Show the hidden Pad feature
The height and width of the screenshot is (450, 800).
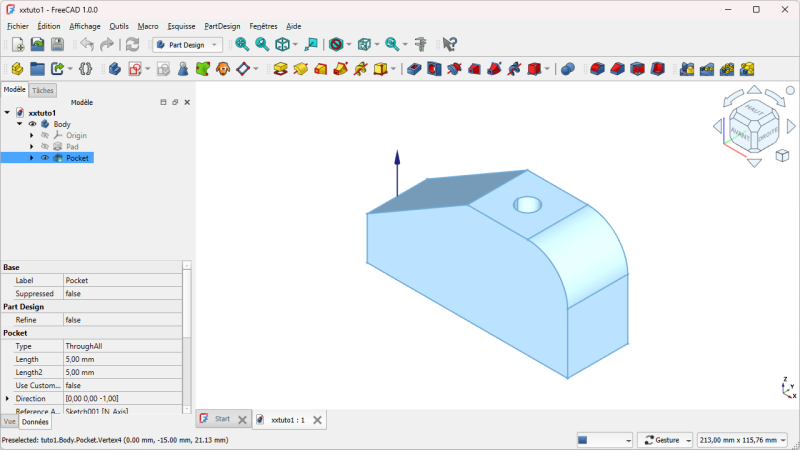pyautogui.click(x=45, y=146)
